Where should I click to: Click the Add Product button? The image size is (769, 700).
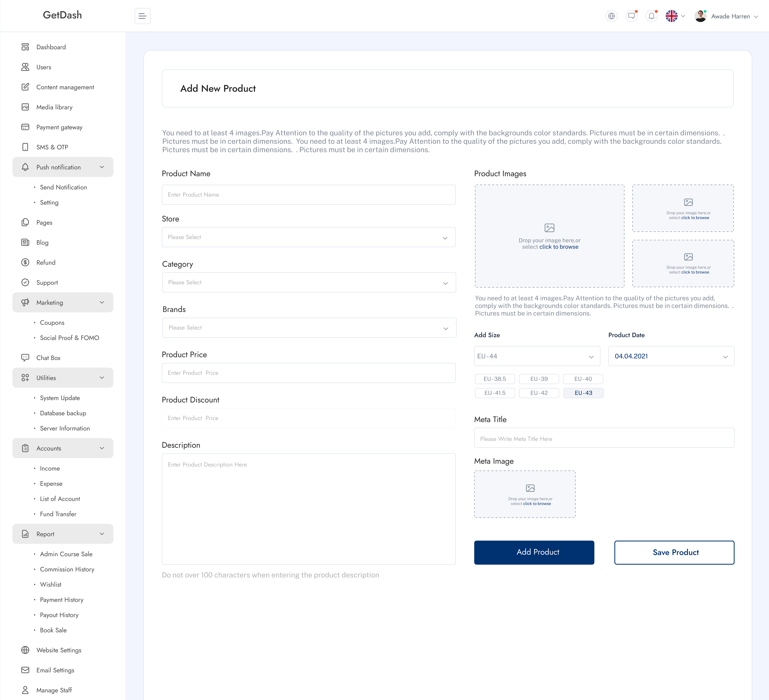(x=534, y=552)
